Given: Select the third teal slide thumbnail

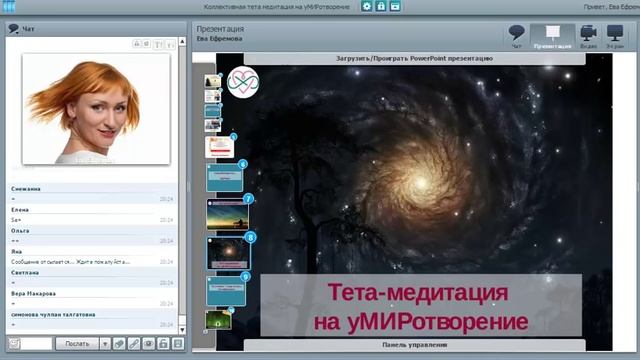Looking at the screenshot, I should tap(212, 111).
